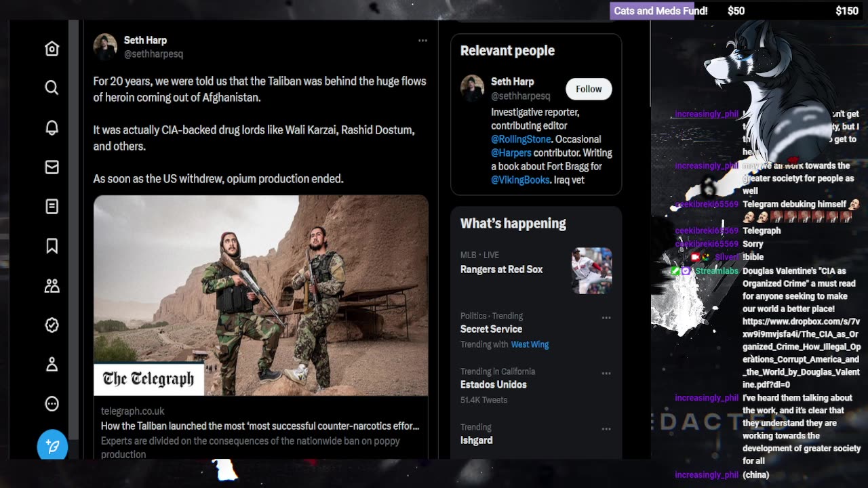Open Seth Harp's name on the tweet
This screenshot has height=488, width=868.
tap(145, 40)
